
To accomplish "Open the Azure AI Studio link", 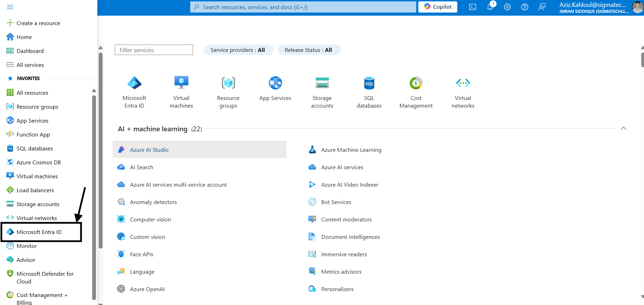I will coord(149,150).
